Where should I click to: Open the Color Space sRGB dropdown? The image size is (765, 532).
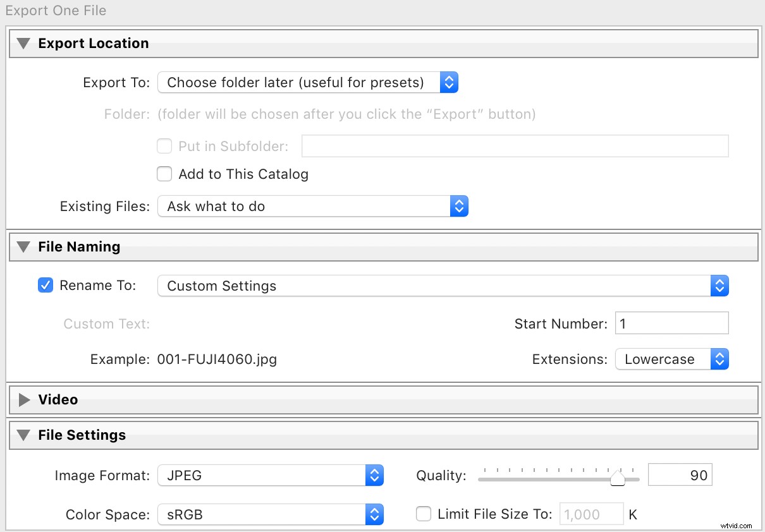(x=270, y=515)
